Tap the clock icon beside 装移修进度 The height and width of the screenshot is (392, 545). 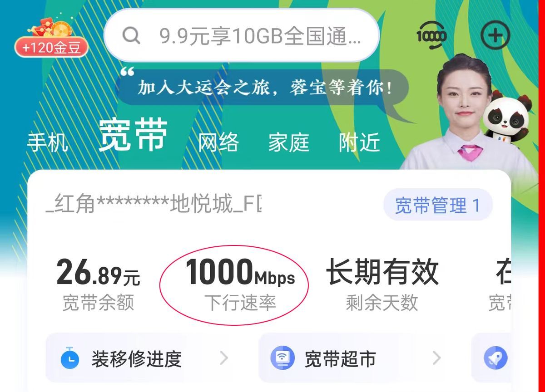point(70,359)
